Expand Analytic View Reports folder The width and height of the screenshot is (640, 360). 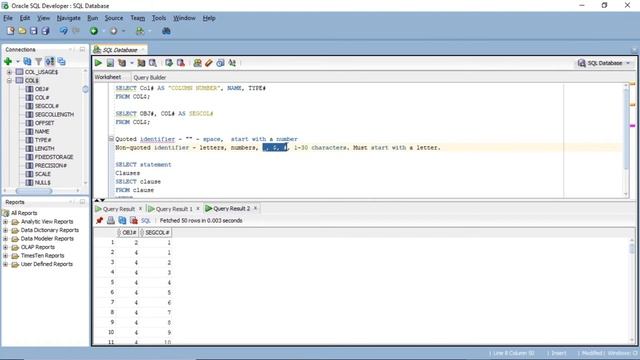click(x=6, y=222)
